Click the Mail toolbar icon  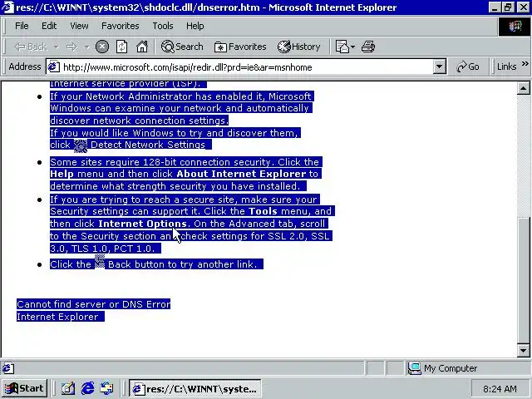click(x=345, y=47)
